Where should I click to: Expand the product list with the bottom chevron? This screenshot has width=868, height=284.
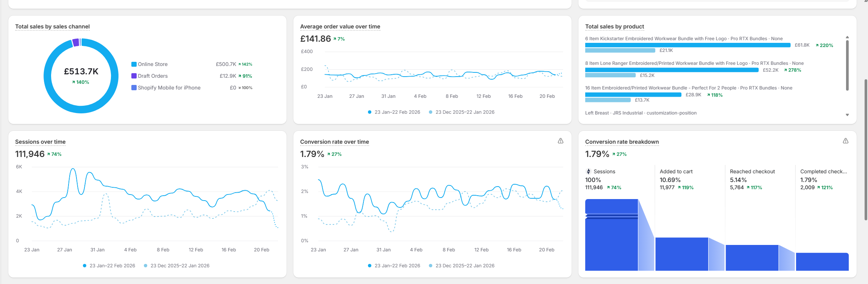(847, 114)
